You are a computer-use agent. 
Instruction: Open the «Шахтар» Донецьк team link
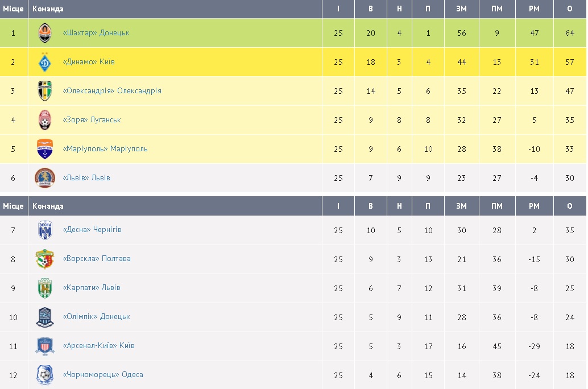tap(96, 33)
